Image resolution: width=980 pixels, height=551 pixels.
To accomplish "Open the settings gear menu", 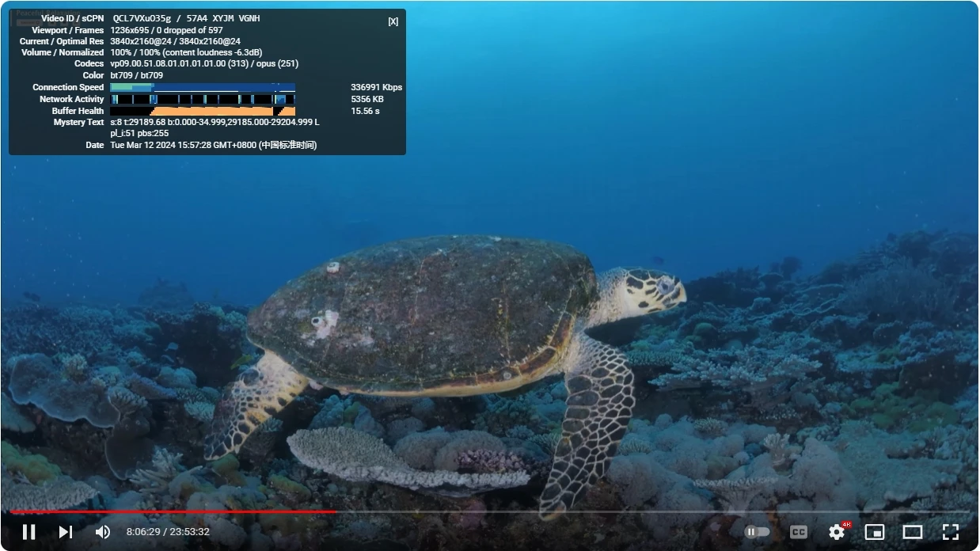I will click(837, 532).
